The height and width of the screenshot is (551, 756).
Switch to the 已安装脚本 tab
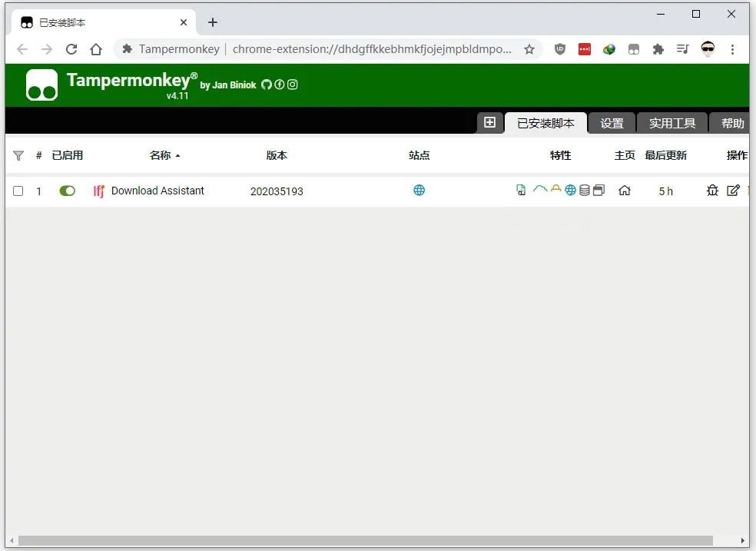pos(545,124)
